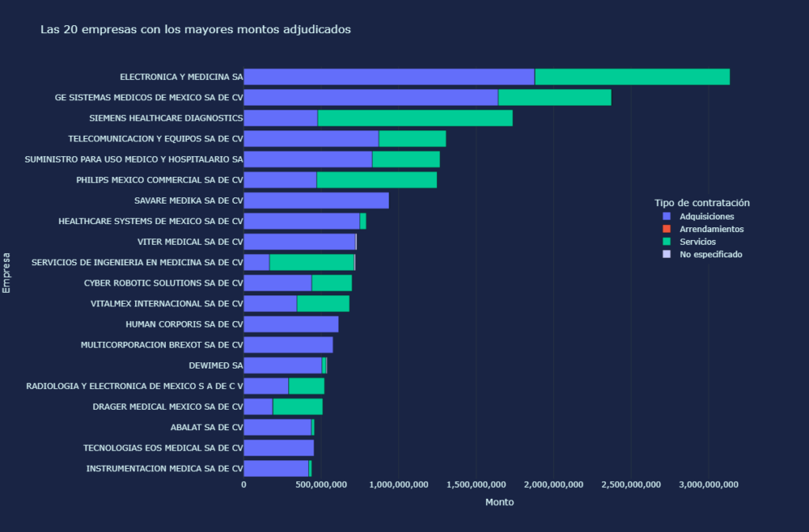Click PHILIPS MEXICO COMMERCIAL axis label
Screen dimensions: 809x532
point(160,180)
